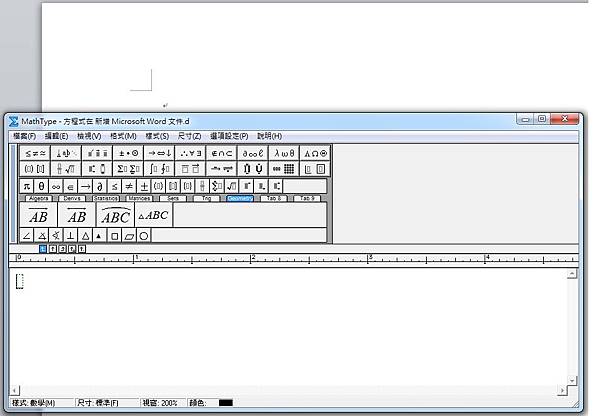Insert the single θ symbol button
The image size is (600, 416).
pos(41,186)
